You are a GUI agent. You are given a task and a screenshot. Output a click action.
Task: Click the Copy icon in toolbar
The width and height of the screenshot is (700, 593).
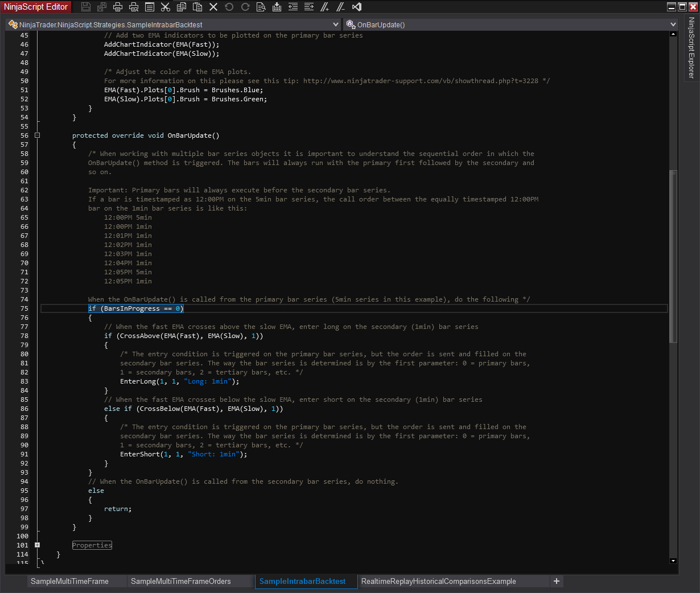pos(182,7)
